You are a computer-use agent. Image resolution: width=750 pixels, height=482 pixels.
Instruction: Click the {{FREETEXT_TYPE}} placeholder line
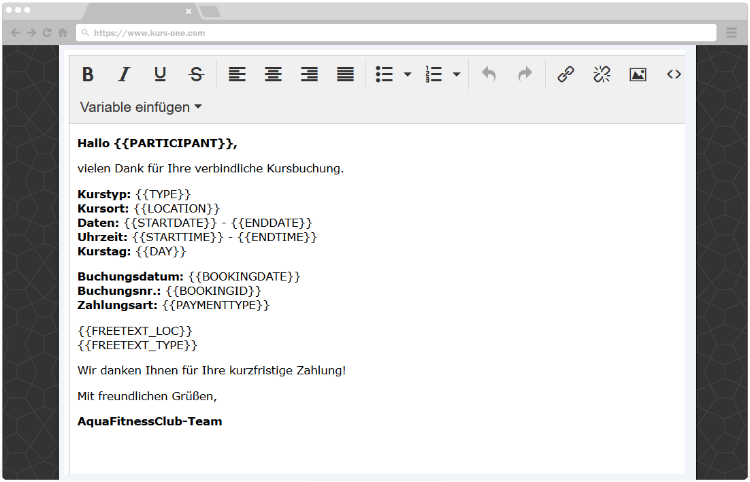click(x=137, y=345)
